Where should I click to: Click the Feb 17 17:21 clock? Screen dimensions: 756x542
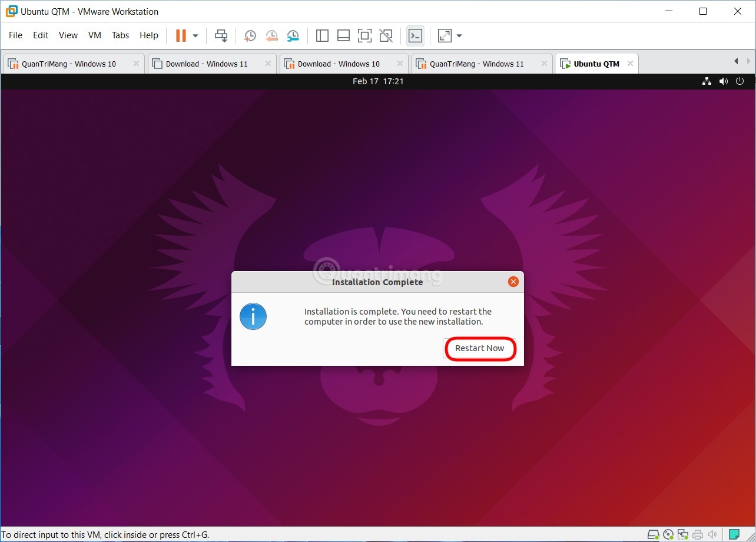(x=378, y=81)
